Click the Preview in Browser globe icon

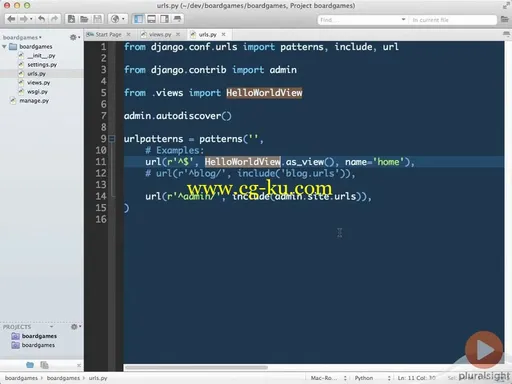pyautogui.click(x=115, y=19)
